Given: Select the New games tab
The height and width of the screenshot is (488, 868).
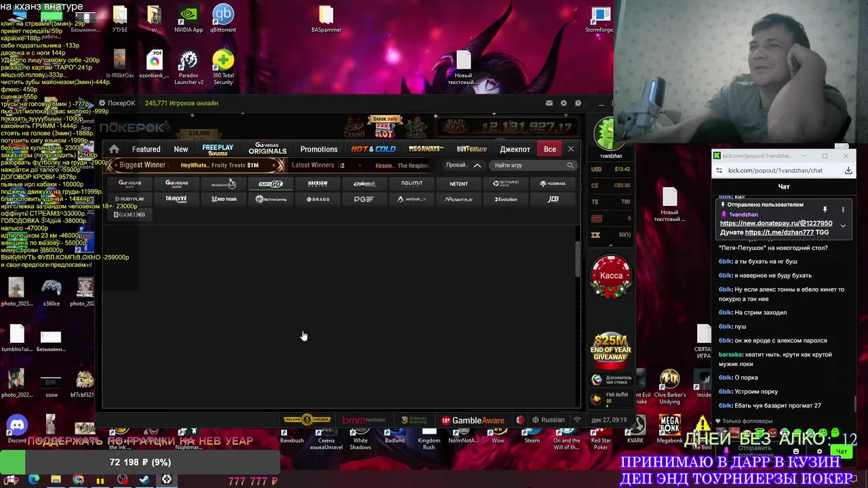Looking at the screenshot, I should 180,149.
